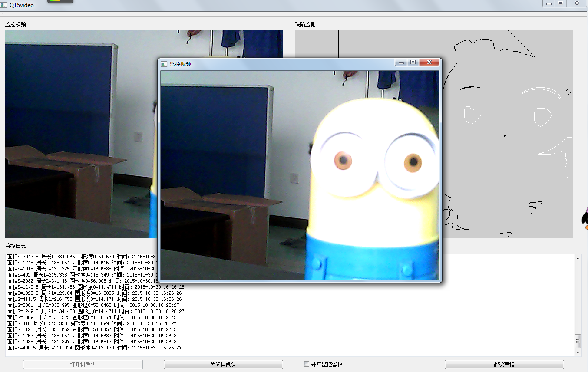The width and height of the screenshot is (588, 372).
Task: Click the log scrollbar down arrow
Action: [578, 353]
